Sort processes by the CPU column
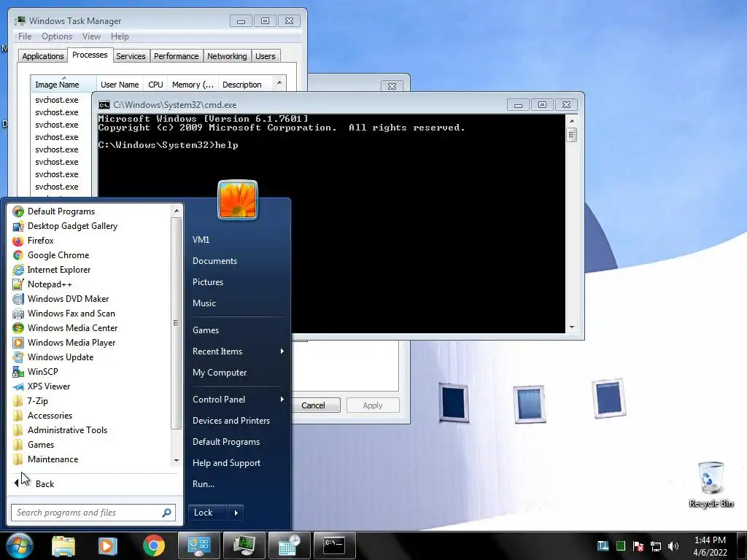747x560 pixels. point(155,85)
